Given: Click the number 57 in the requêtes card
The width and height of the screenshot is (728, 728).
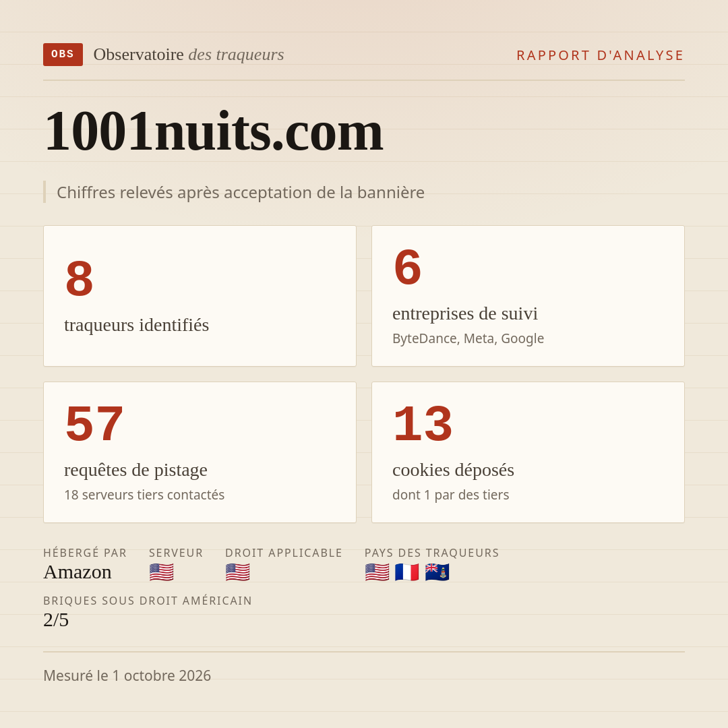Looking at the screenshot, I should pos(94,423).
